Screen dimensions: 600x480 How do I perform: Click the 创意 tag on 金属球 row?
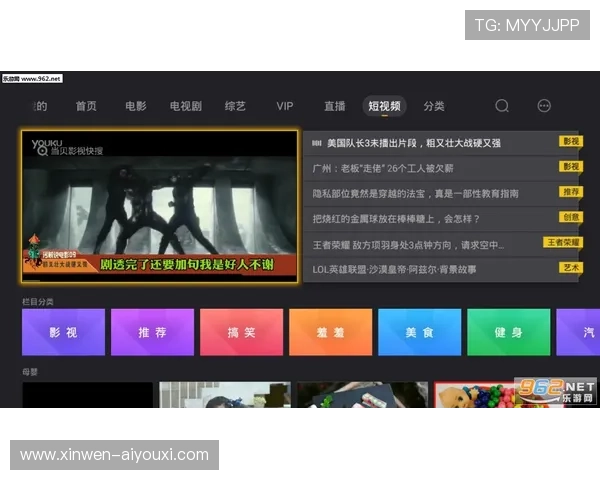pyautogui.click(x=571, y=217)
